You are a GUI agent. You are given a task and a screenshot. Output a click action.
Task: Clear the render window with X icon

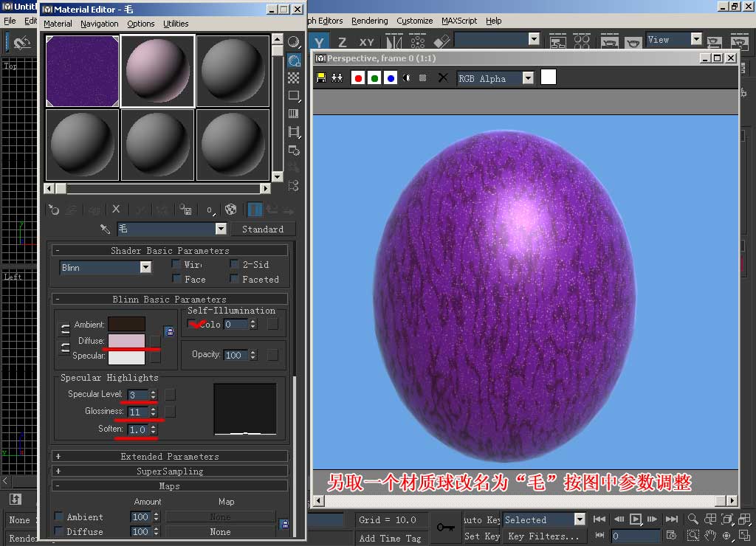443,77
